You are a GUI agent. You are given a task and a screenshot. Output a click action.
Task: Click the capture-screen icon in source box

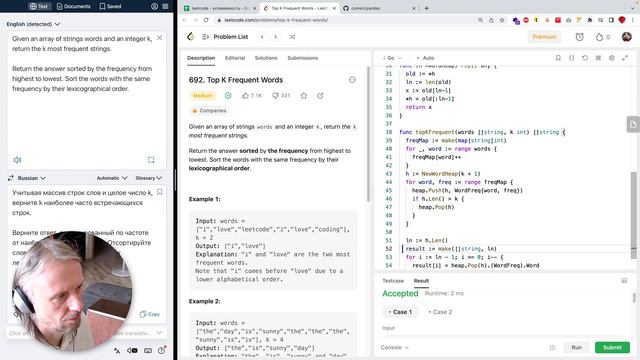[151, 160]
